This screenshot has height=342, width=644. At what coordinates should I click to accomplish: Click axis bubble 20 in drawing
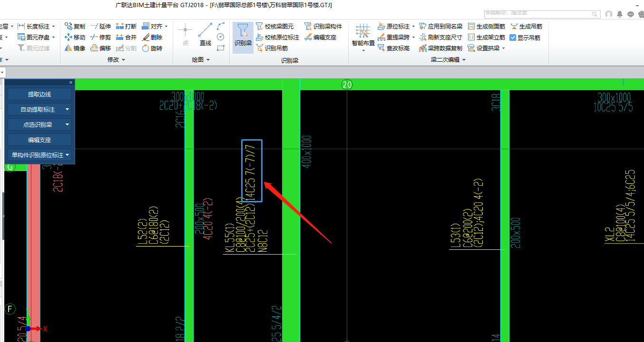click(347, 85)
